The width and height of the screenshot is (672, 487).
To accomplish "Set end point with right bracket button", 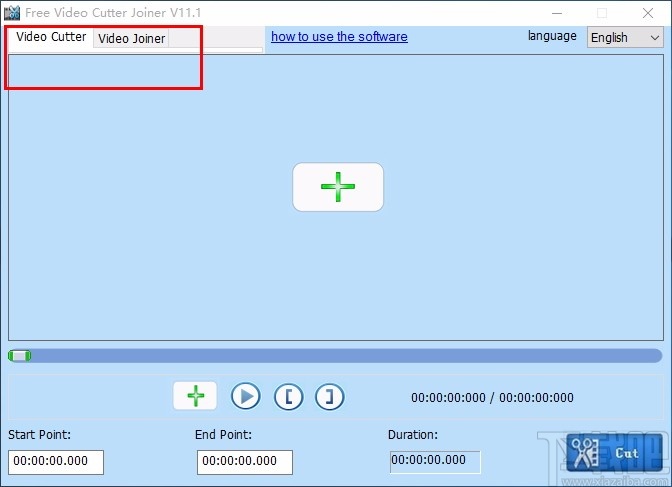I will click(x=329, y=397).
